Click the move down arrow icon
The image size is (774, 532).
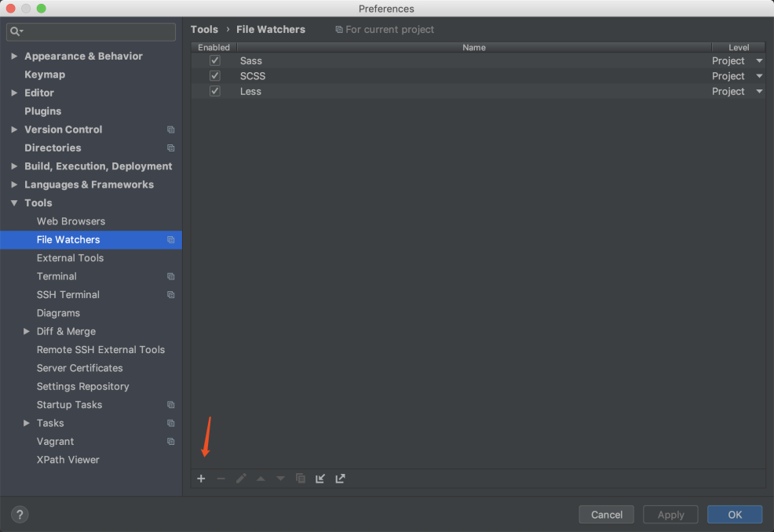(280, 479)
